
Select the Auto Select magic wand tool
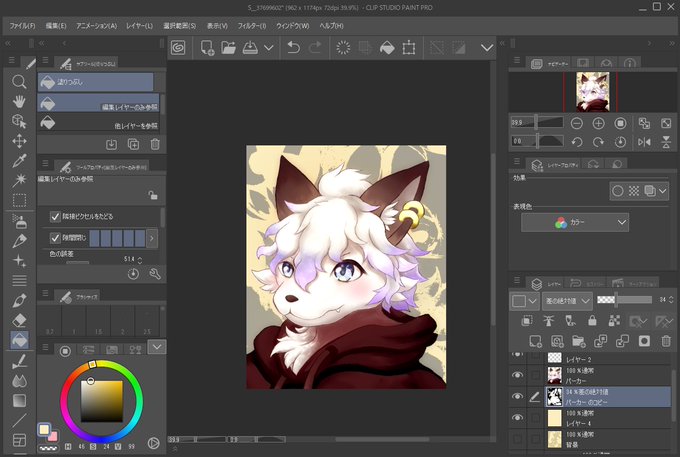[x=19, y=180]
